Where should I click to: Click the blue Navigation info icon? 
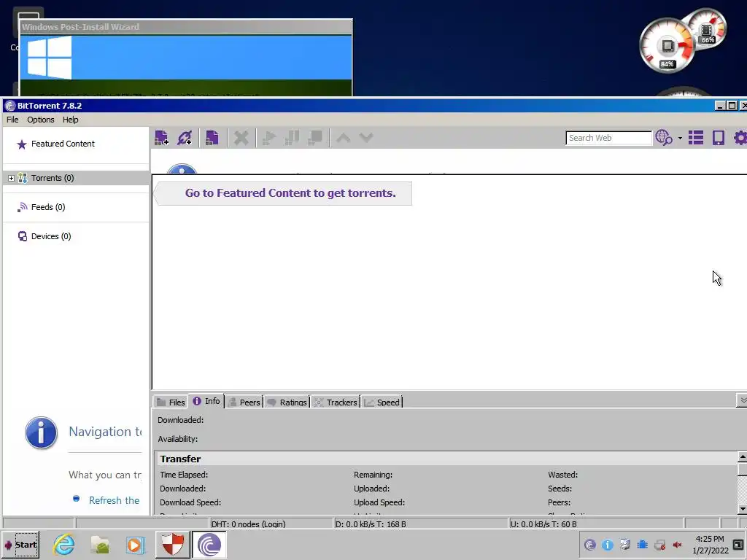pos(41,433)
